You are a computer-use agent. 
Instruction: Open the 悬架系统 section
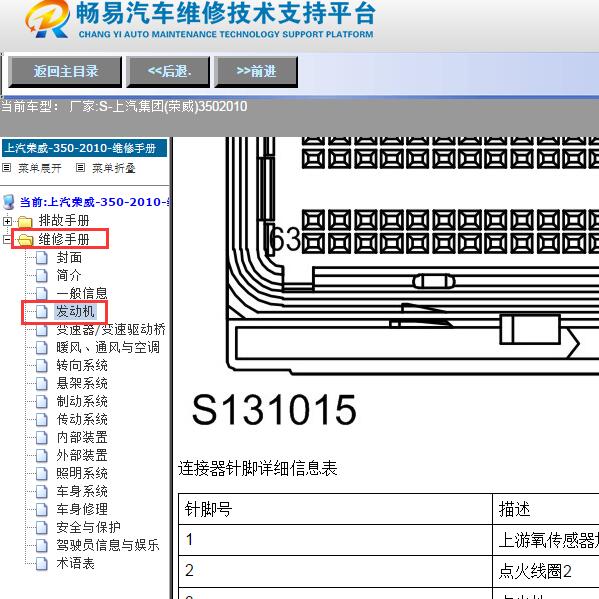click(x=82, y=383)
